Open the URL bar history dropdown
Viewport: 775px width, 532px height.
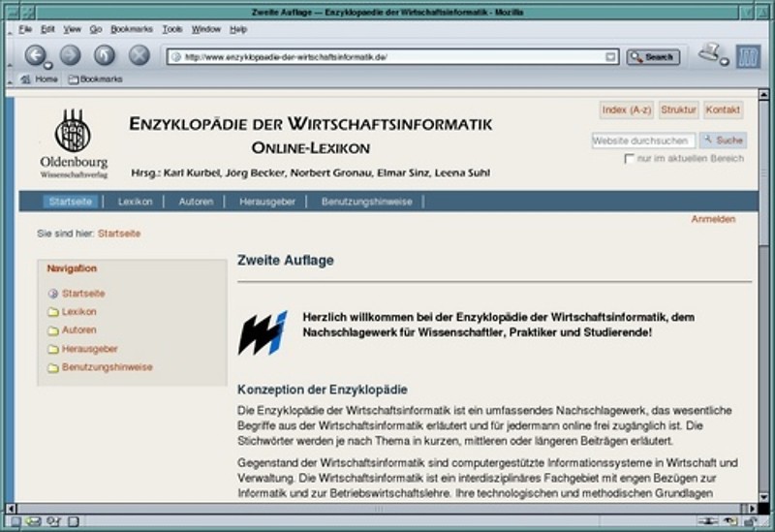point(610,57)
